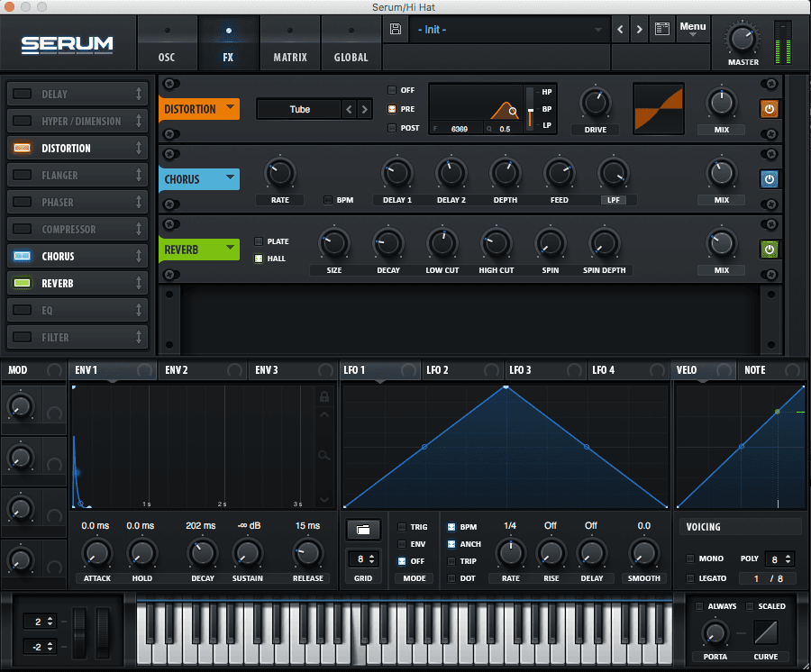
Task: Click the VELO modulation source drag icon
Action: click(x=724, y=370)
